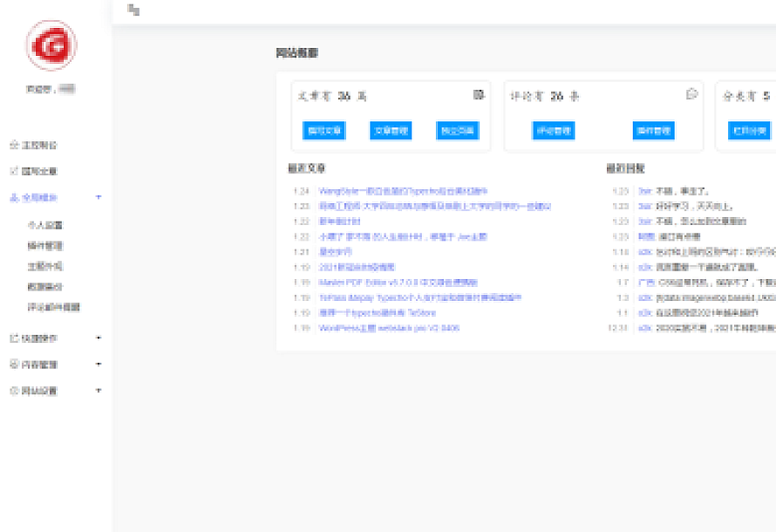
Task: Expand the 快捷操作 section arrow
Action: coord(99,338)
